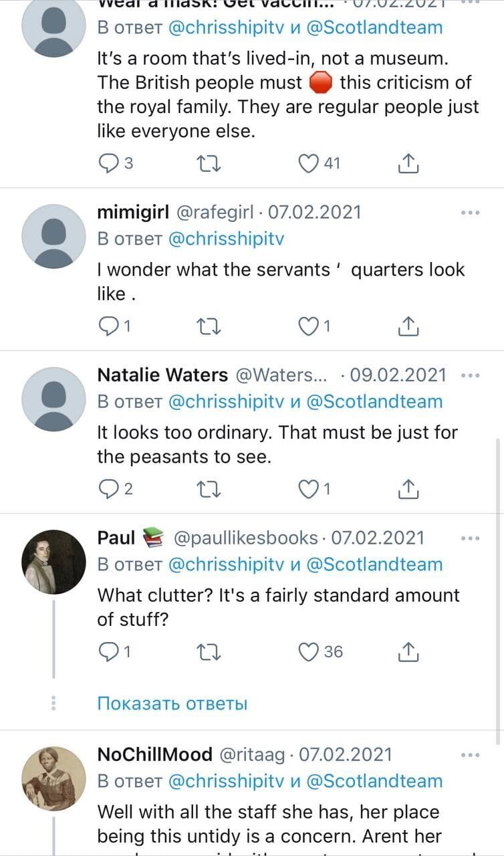Like the mimigirl tweet via heart icon
Viewport: 504px width, 856px height.
[x=307, y=326]
